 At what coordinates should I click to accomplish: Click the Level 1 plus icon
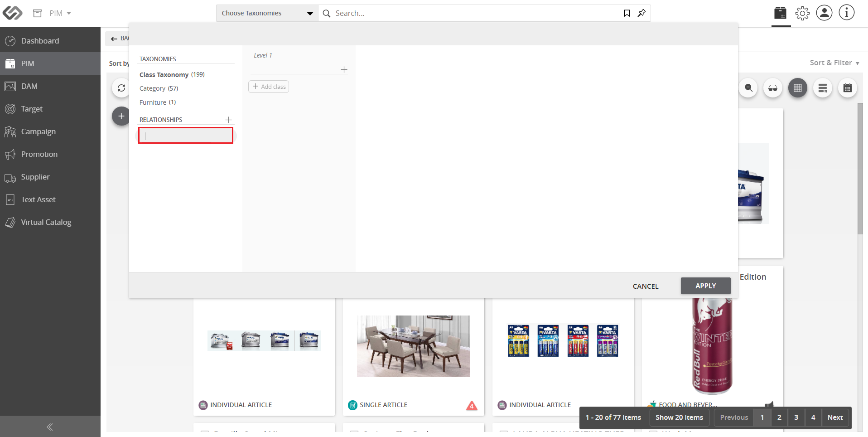(x=344, y=69)
